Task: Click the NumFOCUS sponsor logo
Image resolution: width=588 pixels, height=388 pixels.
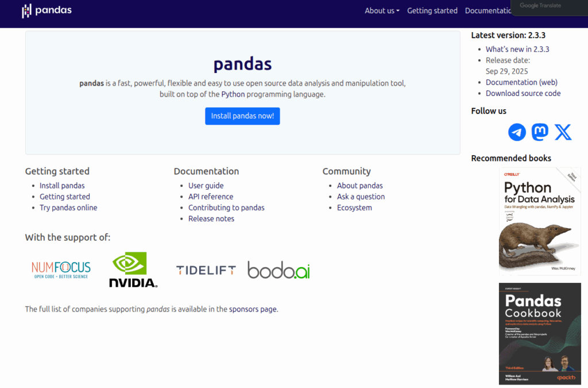Action: click(61, 270)
